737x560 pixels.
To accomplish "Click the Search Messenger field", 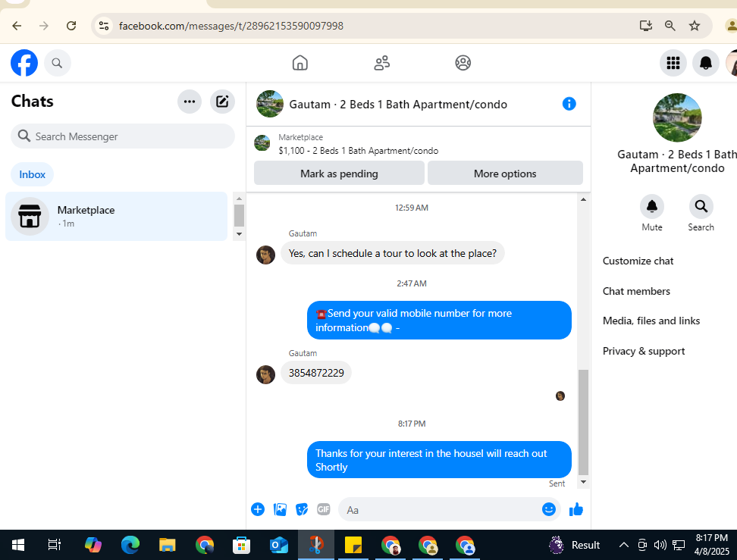I will click(x=123, y=136).
